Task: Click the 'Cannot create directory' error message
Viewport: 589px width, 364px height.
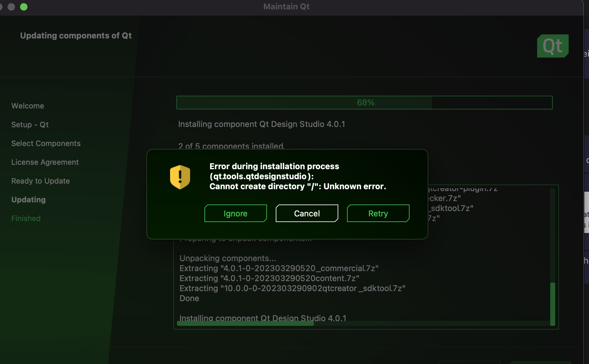Action: 298,186
